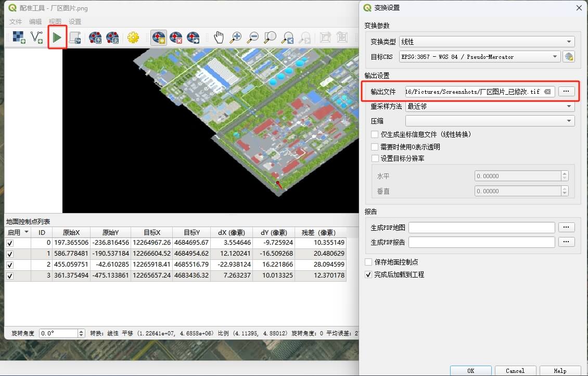Image resolution: width=588 pixels, height=376 pixels.
Task: Disable ground control point ID 2 checkbox
Action: (10, 265)
